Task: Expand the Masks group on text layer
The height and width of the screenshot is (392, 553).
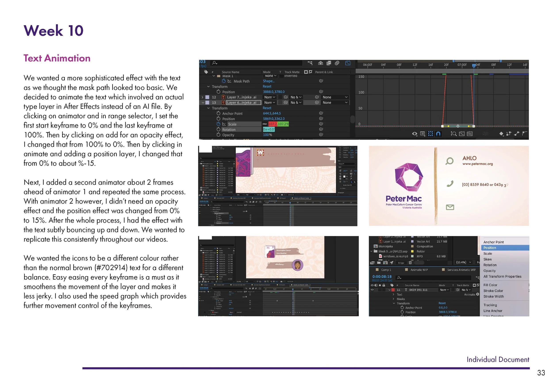Action: pyautogui.click(x=394, y=299)
